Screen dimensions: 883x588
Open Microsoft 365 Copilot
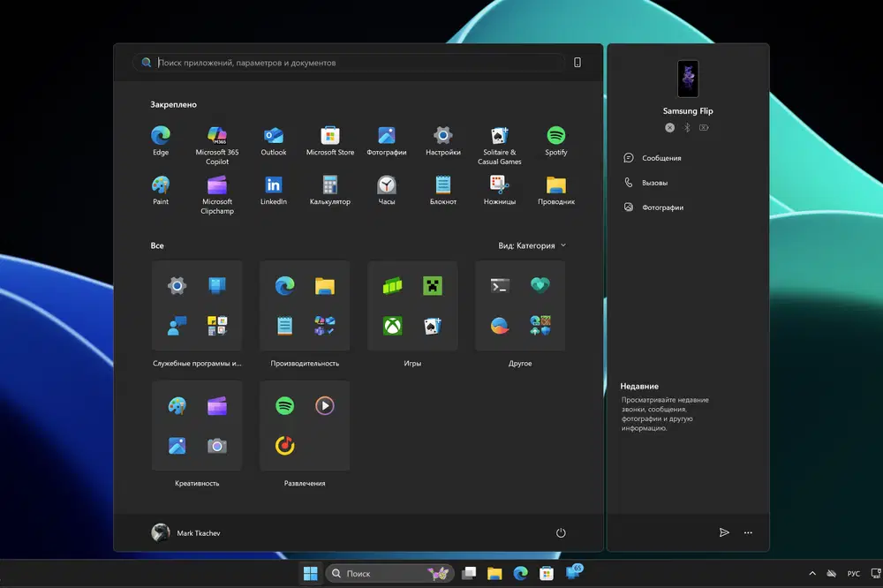pos(216,137)
